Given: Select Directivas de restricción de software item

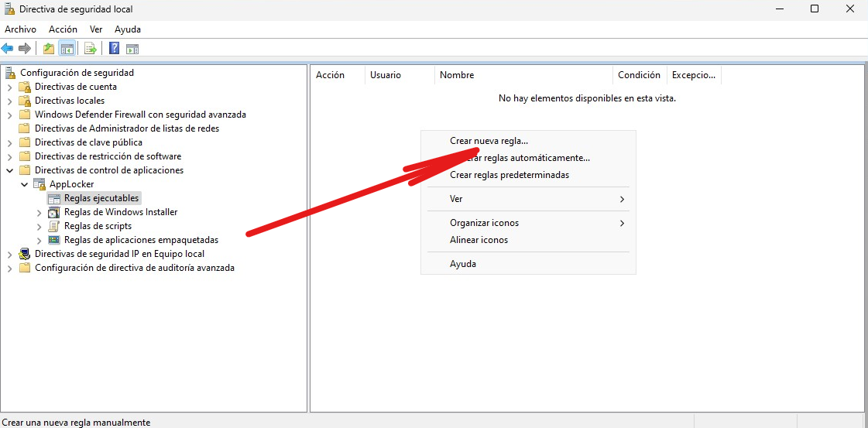Looking at the screenshot, I should tap(108, 156).
